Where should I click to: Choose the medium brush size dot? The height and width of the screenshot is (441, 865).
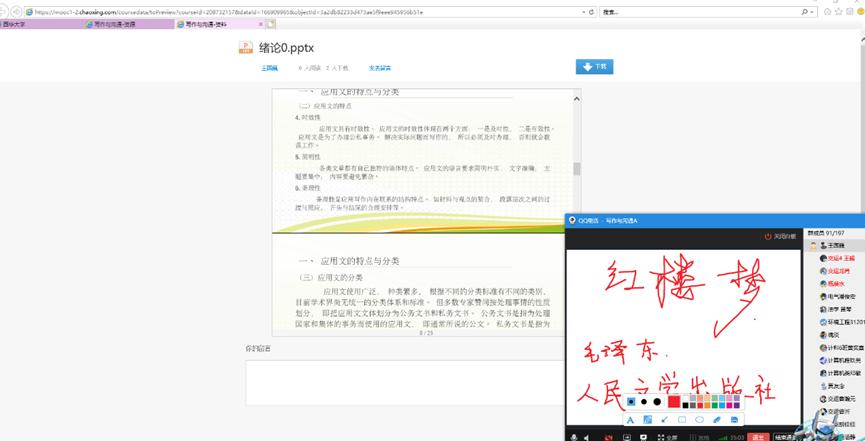644,402
